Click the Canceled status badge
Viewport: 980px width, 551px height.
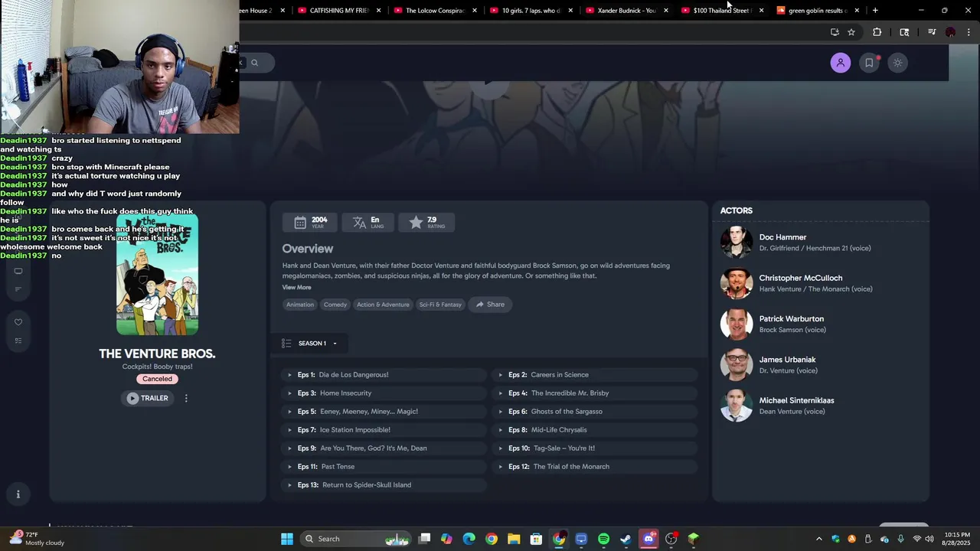pyautogui.click(x=157, y=379)
